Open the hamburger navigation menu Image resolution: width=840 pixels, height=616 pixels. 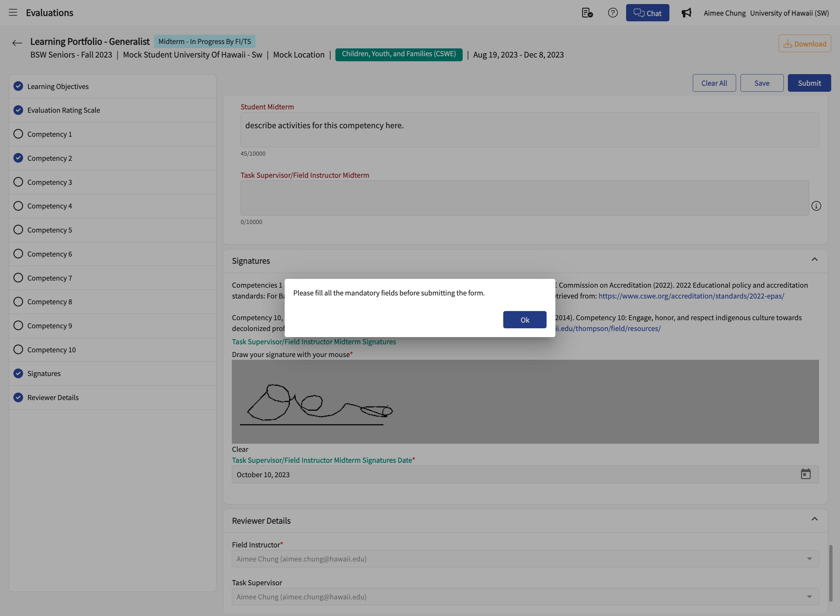(13, 13)
